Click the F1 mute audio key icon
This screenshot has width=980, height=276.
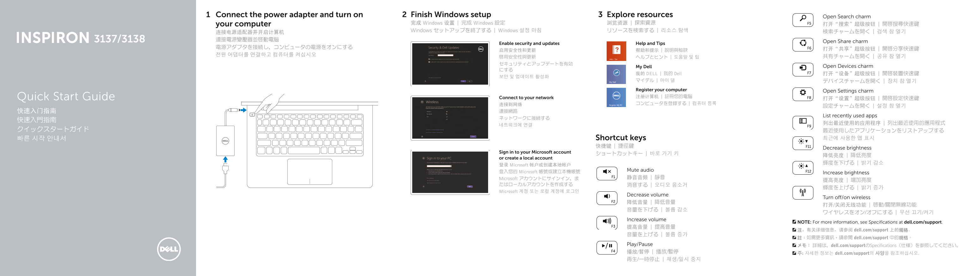click(607, 173)
